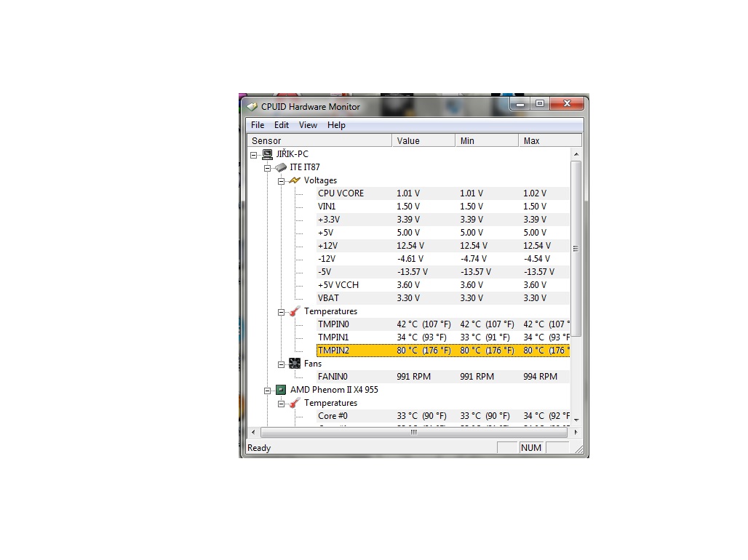The width and height of the screenshot is (748, 560).
Task: Open the Help menu
Action: [x=336, y=125]
